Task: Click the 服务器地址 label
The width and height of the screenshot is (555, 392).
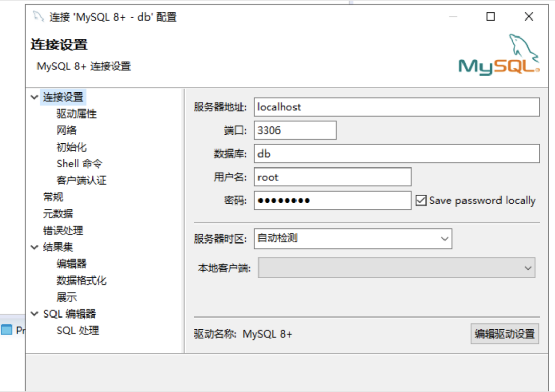Action: (x=220, y=107)
